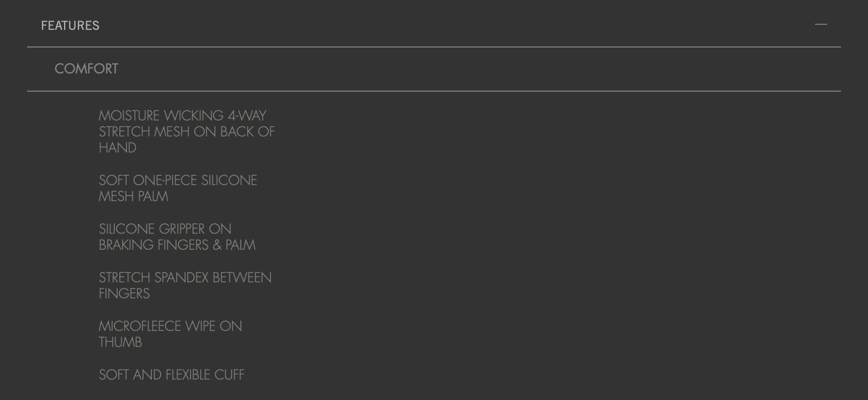Click the Features header row's empty area
The image size is (868, 400).
442,25
